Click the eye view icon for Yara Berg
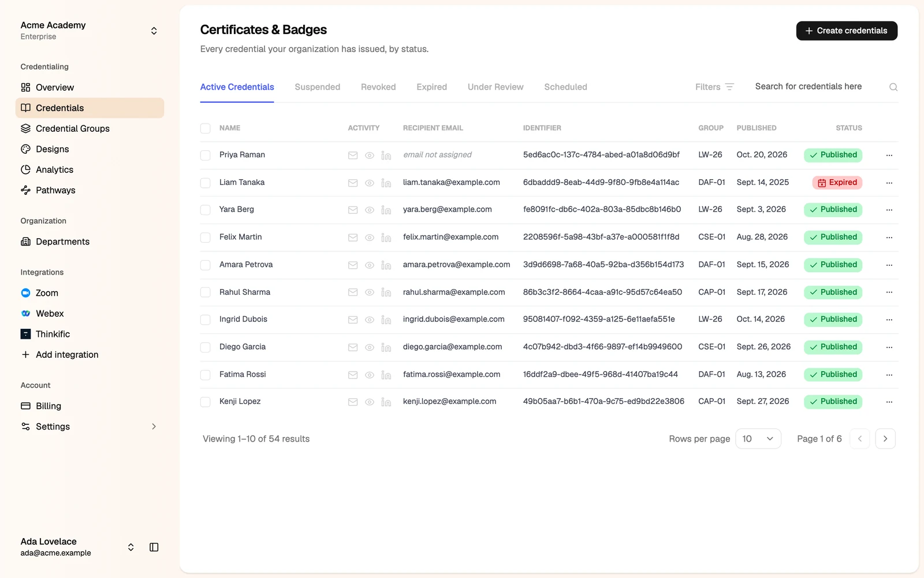The width and height of the screenshot is (924, 578). pos(370,210)
